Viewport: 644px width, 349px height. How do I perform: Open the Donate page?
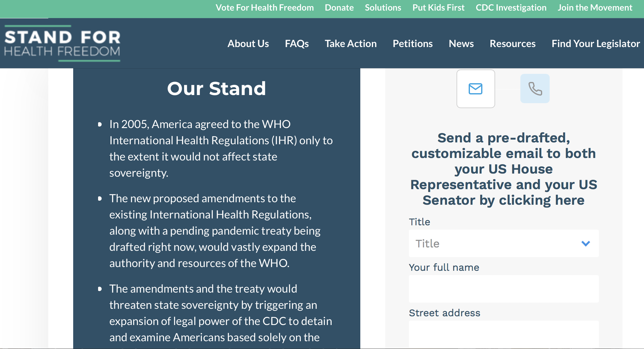(x=339, y=8)
